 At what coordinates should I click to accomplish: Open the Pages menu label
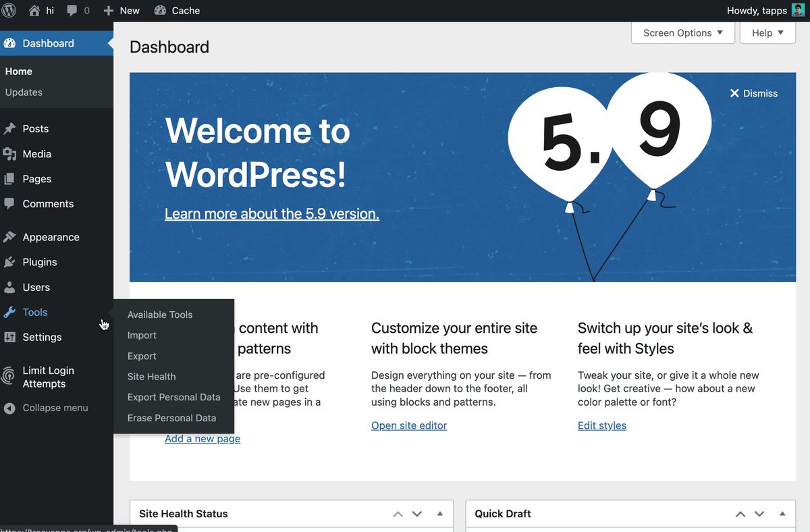[37, 179]
